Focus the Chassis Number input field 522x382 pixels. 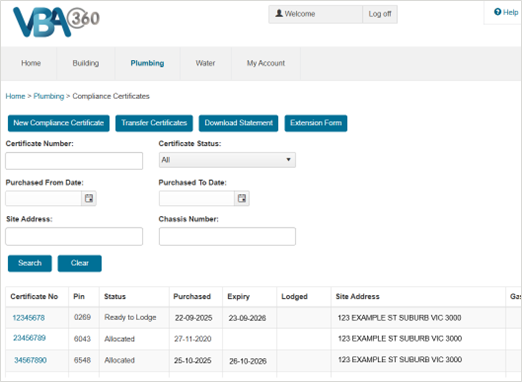[x=227, y=236]
